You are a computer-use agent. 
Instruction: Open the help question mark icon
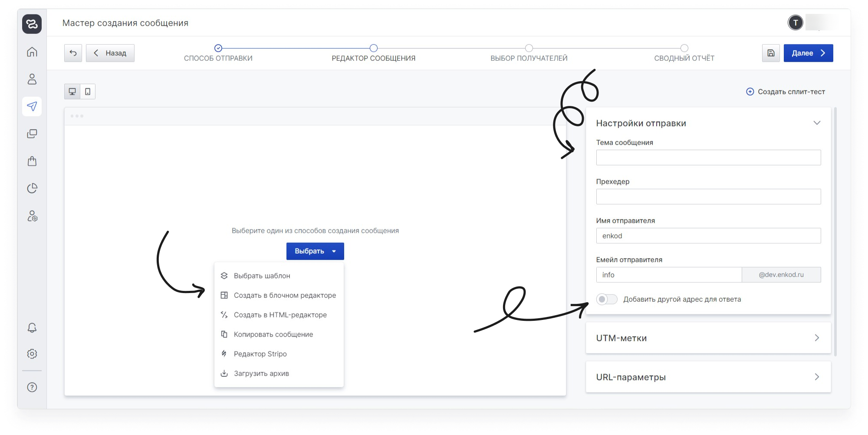pyautogui.click(x=32, y=387)
